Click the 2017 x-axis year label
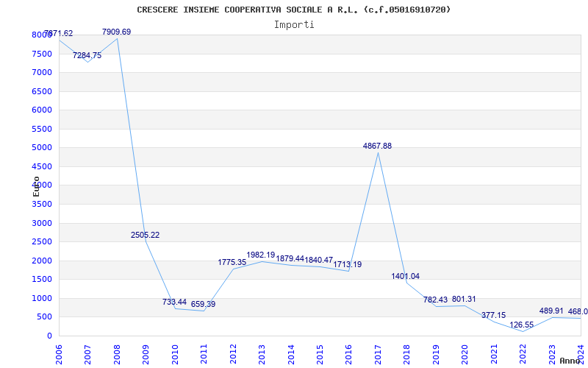The image size is (588, 368). tap(378, 355)
